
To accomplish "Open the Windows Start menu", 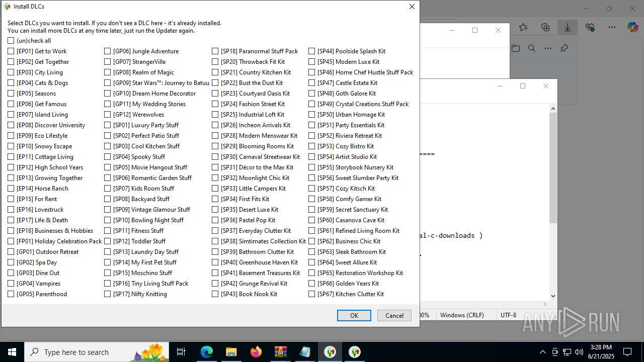I will point(12,352).
